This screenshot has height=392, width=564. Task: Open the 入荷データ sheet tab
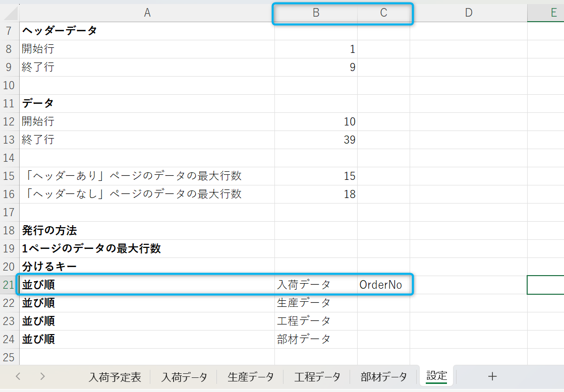[184, 376]
